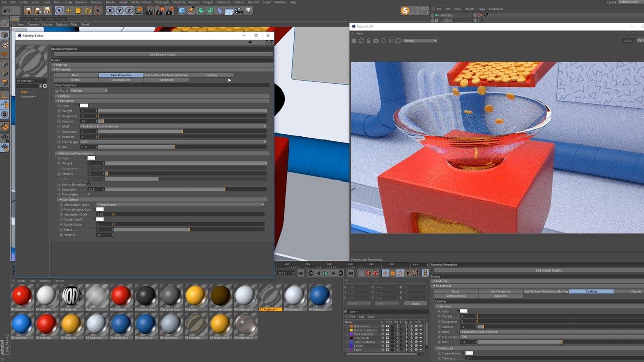Toggle visibility of the Tube Mesh layer
The height and width of the screenshot is (362, 644).
387,338
